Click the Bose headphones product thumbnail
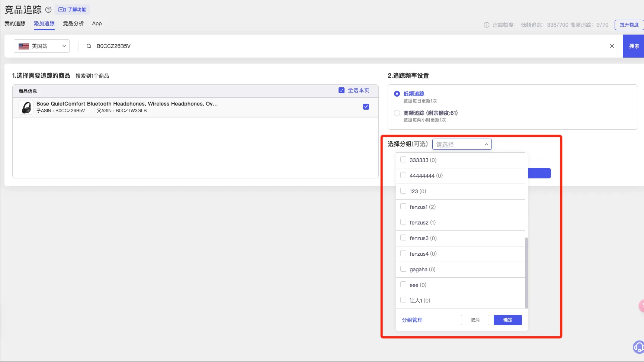 26,107
